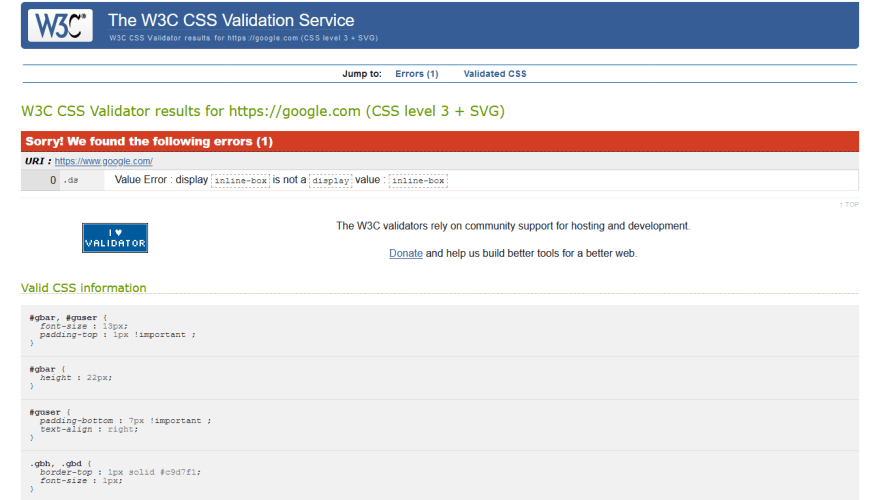Jump to Errors (1) section
This screenshot has width=880, height=500.
coord(416,74)
